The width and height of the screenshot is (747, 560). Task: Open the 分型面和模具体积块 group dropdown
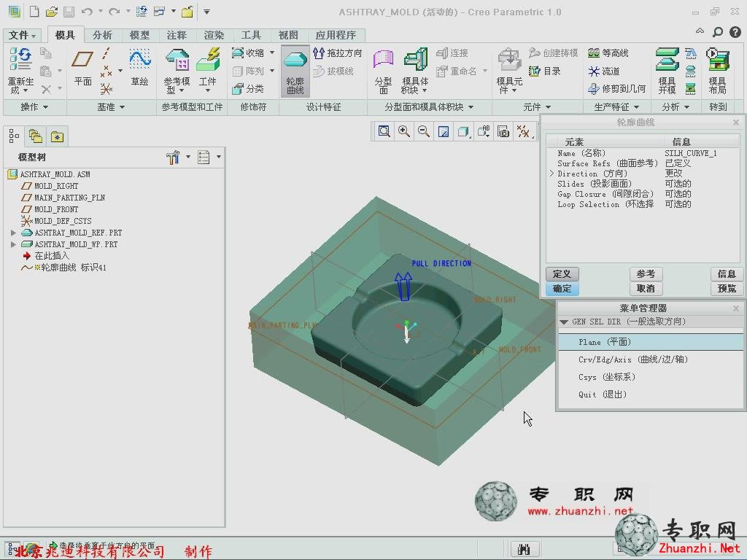(x=429, y=107)
